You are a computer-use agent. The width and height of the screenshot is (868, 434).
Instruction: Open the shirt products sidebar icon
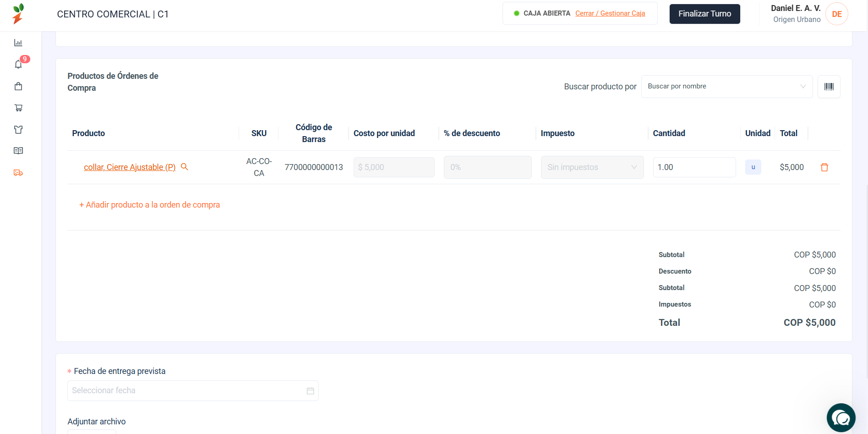[18, 129]
